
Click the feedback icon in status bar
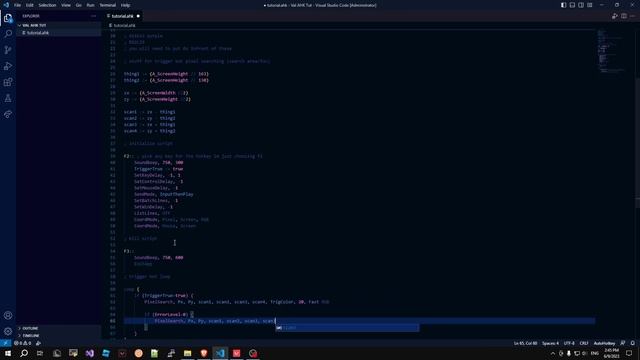click(x=623, y=343)
